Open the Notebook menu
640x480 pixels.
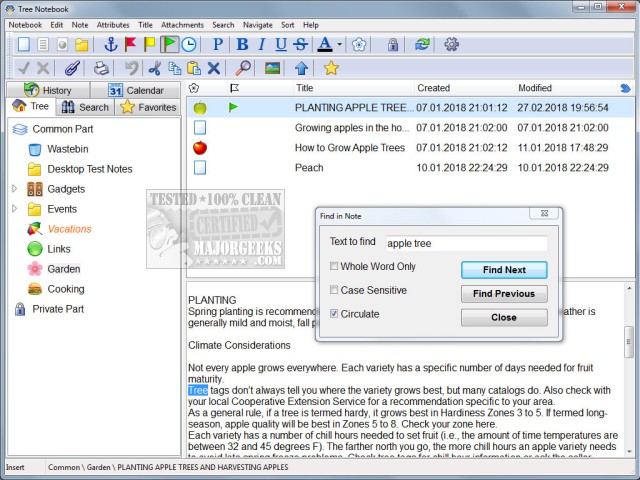[x=25, y=25]
